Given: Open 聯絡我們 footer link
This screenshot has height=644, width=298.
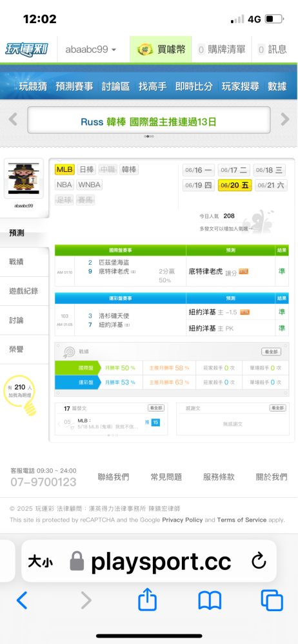Looking at the screenshot, I should 113,477.
